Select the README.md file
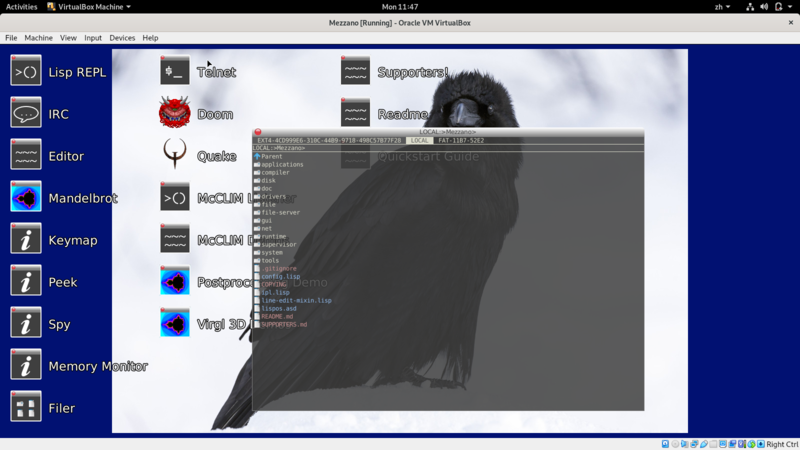The height and width of the screenshot is (450, 800). (273, 316)
